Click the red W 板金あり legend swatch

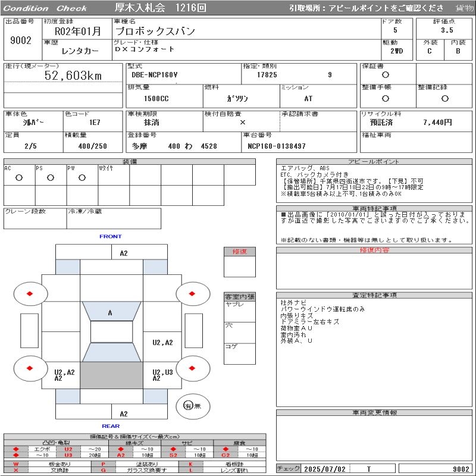click(16, 464)
